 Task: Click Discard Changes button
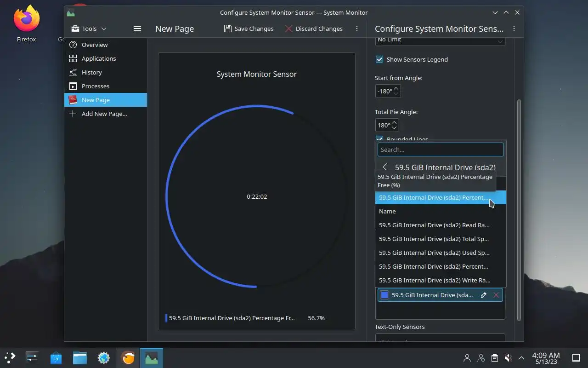314,29
